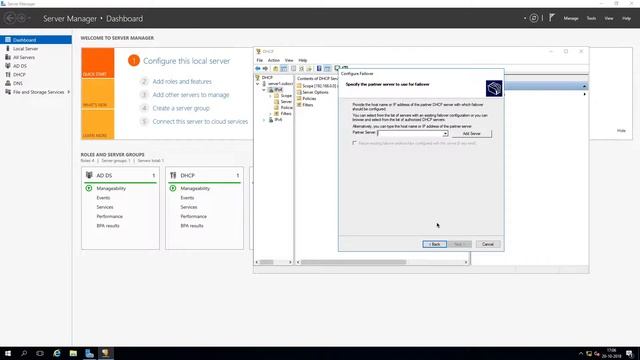Click the Forward arrow in the DHCP toolbar
Screen dimensions: 640x360
[x=265, y=69]
